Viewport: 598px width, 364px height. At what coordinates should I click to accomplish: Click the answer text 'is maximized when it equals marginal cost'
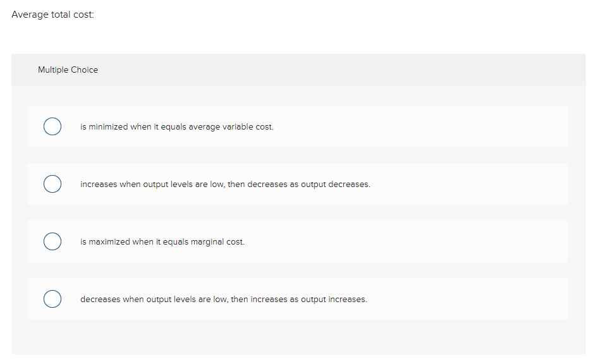coord(162,241)
